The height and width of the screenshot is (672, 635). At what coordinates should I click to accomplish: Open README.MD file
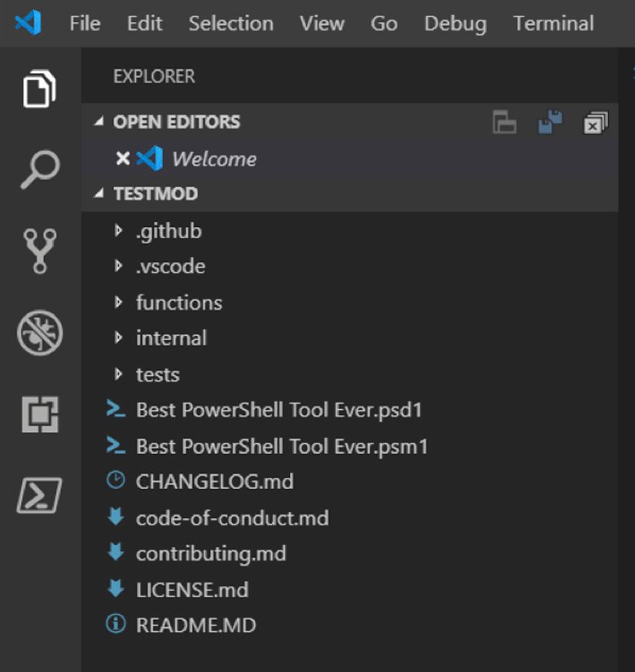click(195, 625)
